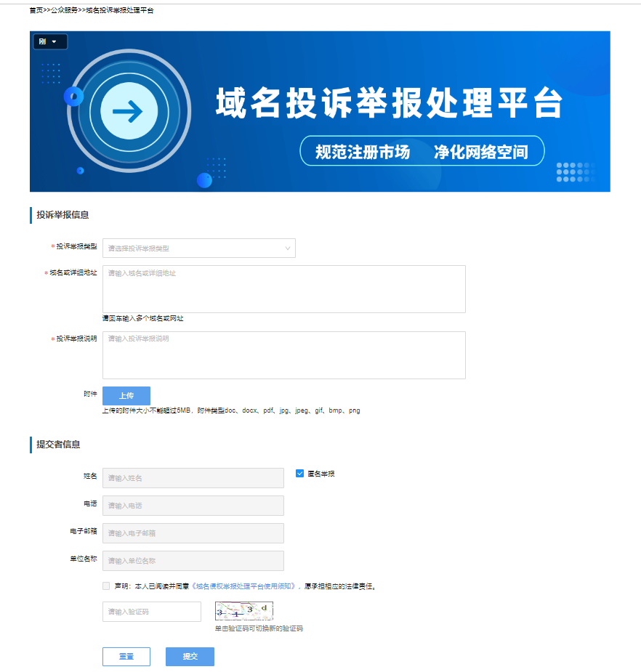
Task: Expand the 投诉举报类型 dropdown
Action: click(x=198, y=248)
